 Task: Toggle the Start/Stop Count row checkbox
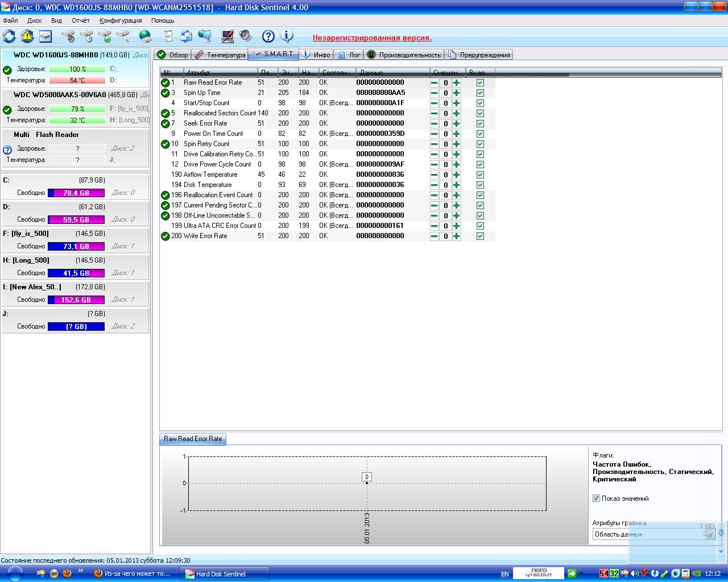coord(480,103)
